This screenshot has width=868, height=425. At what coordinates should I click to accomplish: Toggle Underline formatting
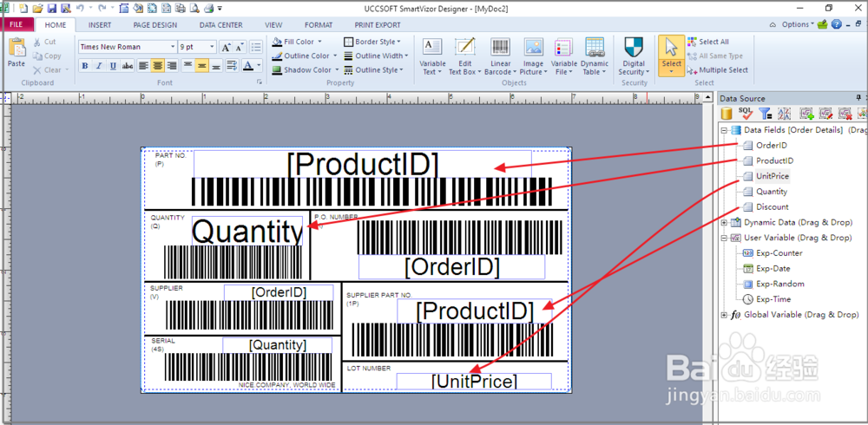coord(113,66)
